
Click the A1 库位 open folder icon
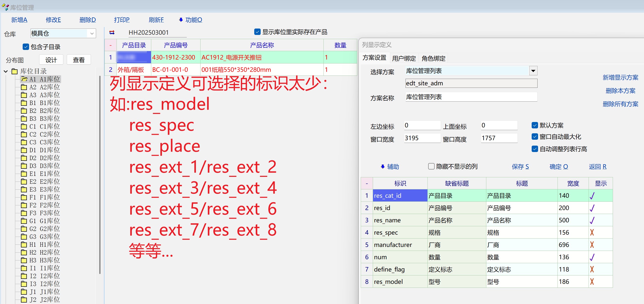point(24,79)
